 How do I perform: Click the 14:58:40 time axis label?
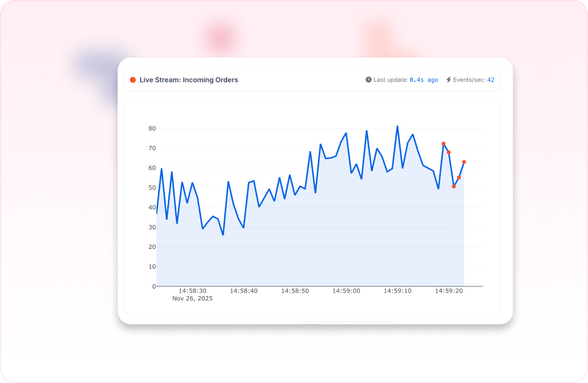pyautogui.click(x=244, y=291)
